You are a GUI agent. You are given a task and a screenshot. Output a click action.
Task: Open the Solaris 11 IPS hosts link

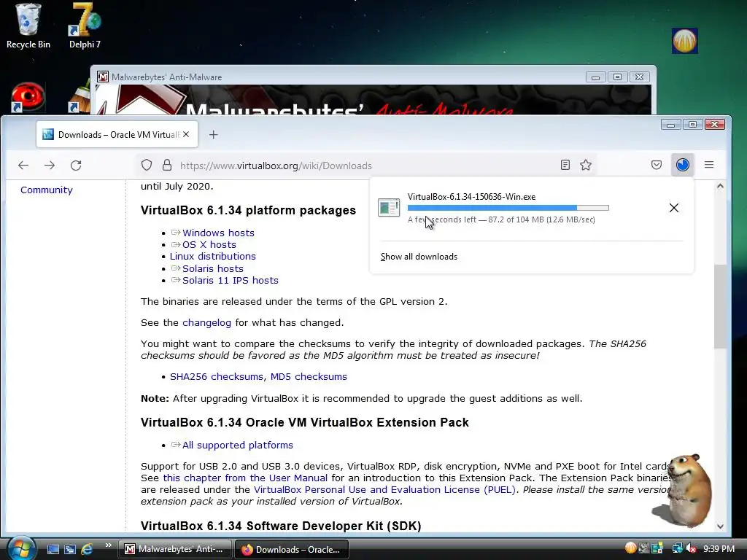pos(231,280)
